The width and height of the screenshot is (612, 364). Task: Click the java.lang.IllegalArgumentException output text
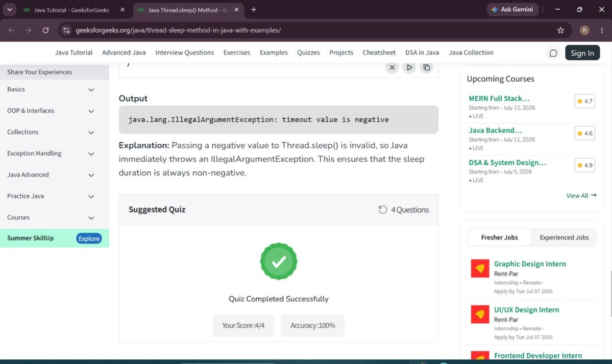[258, 120]
